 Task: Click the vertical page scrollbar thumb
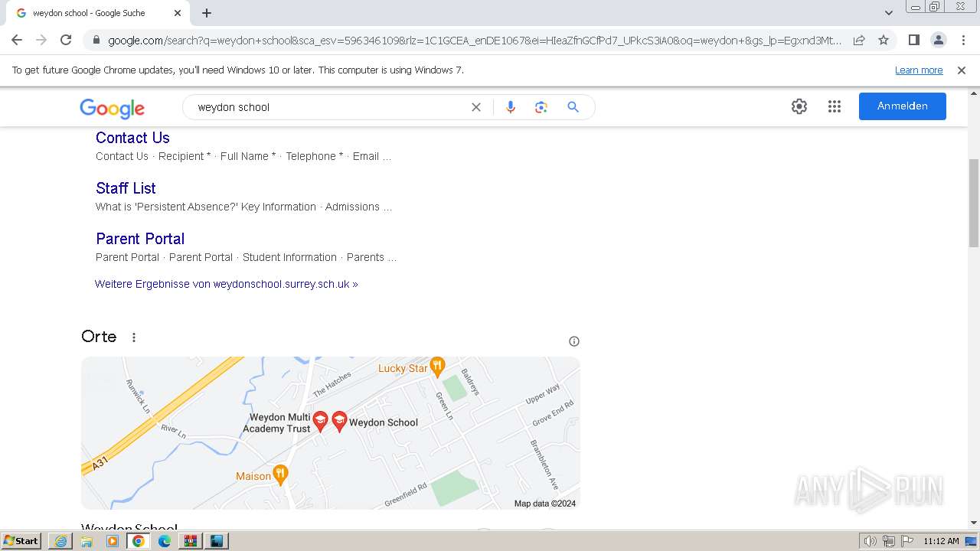click(x=974, y=203)
